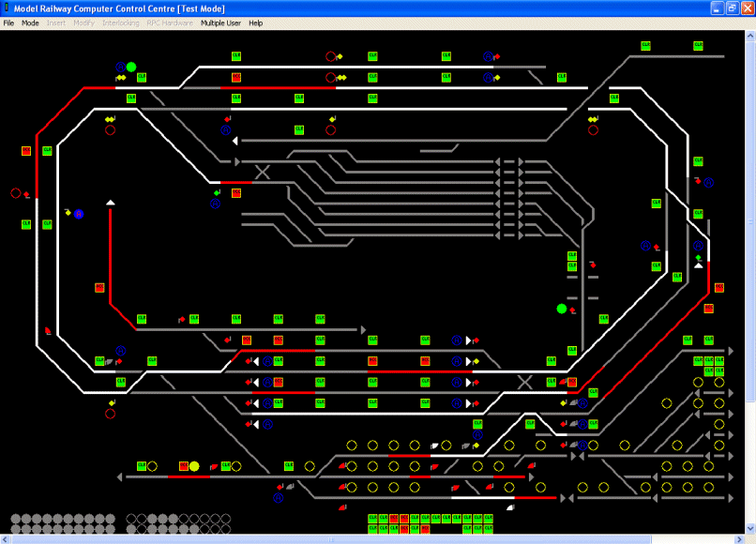The image size is (756, 544).
Task: Click blue A button on lowest platform row without CLR
Action: [268, 424]
